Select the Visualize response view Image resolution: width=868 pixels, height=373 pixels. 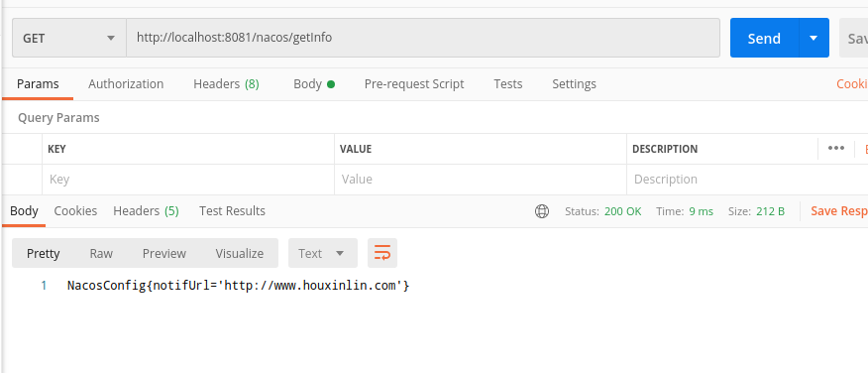(x=240, y=253)
